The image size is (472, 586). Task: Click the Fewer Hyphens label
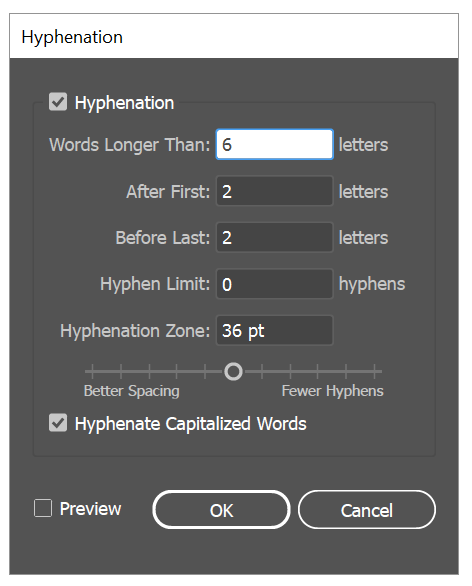coord(333,391)
